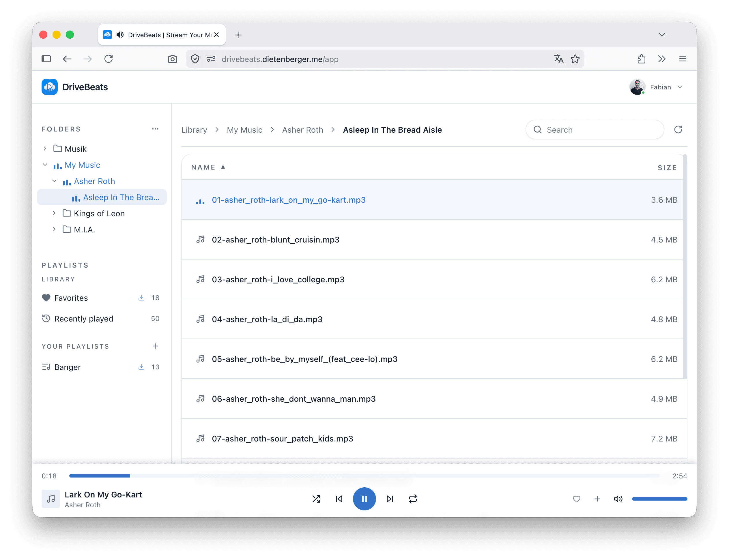Viewport: 729px width, 560px height.
Task: Open a new browser tab
Action: click(238, 35)
